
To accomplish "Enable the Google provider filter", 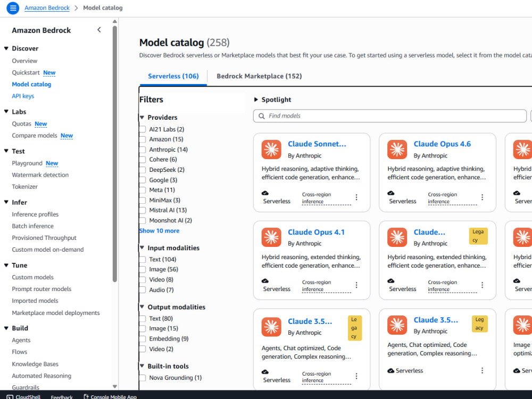I will [x=143, y=180].
